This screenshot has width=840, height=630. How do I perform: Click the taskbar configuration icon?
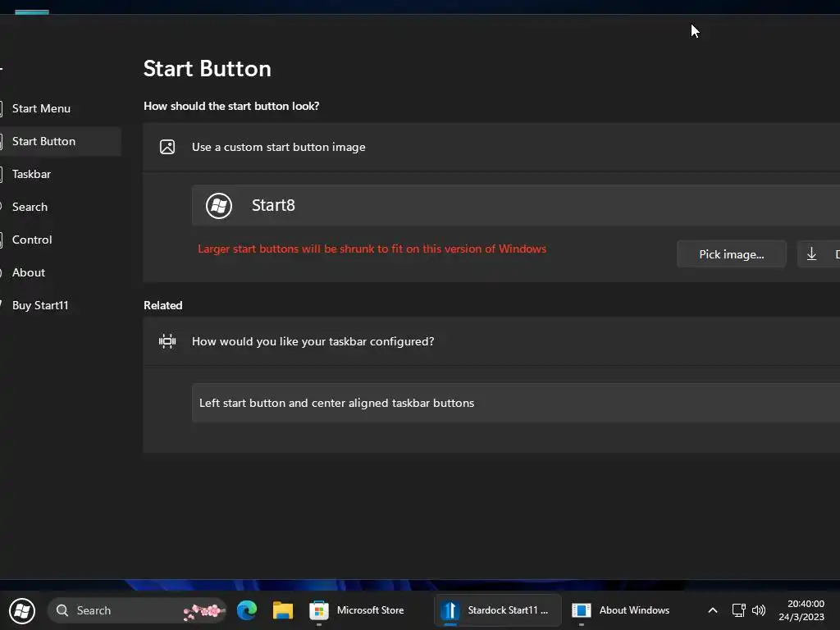(x=167, y=341)
